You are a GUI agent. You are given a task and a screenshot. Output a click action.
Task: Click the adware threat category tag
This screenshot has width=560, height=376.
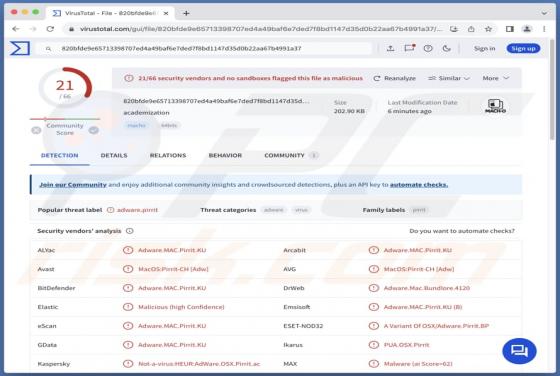[274, 210]
